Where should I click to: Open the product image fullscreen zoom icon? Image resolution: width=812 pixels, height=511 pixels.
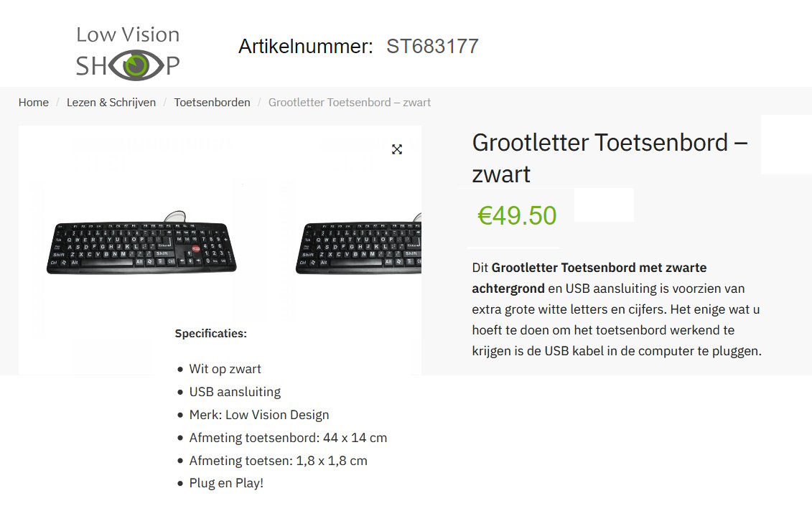(x=397, y=149)
